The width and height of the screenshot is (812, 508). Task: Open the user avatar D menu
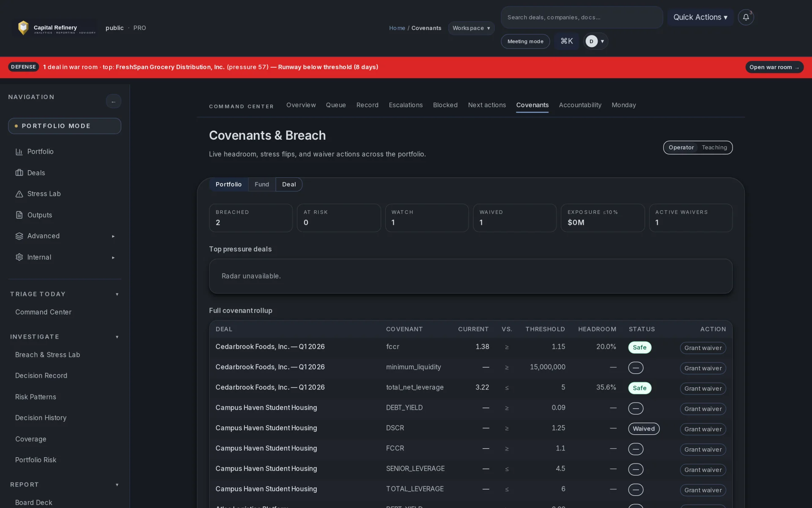596,41
